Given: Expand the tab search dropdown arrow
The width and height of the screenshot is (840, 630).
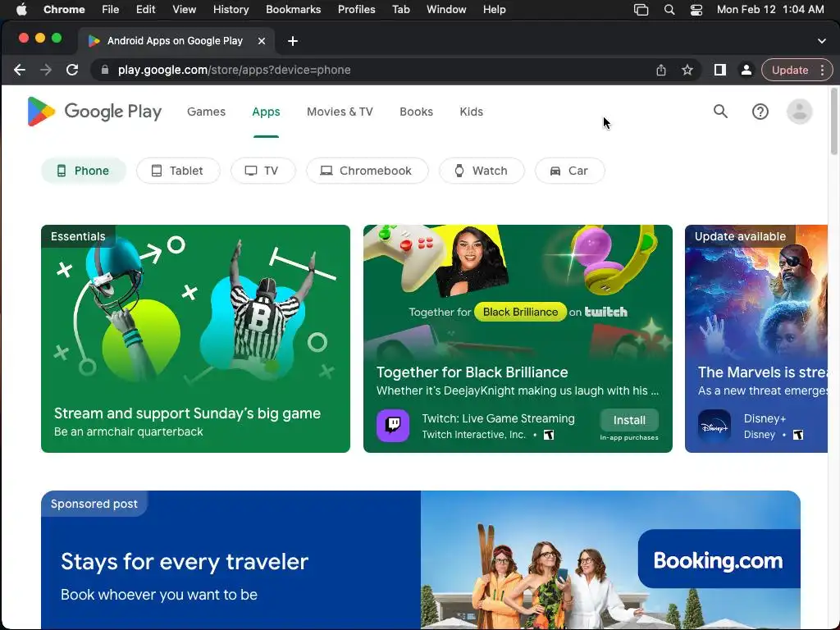Looking at the screenshot, I should [822, 41].
